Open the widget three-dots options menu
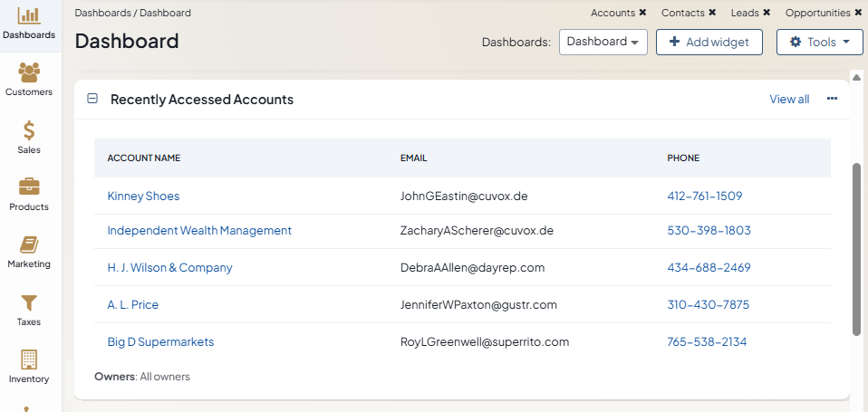Image resolution: width=868 pixels, height=412 pixels. (832, 100)
